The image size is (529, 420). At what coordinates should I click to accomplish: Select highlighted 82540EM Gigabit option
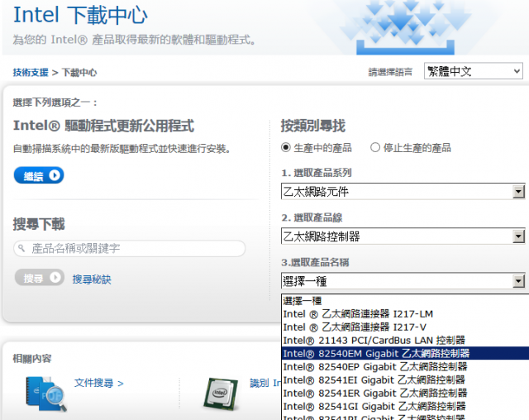click(x=406, y=354)
